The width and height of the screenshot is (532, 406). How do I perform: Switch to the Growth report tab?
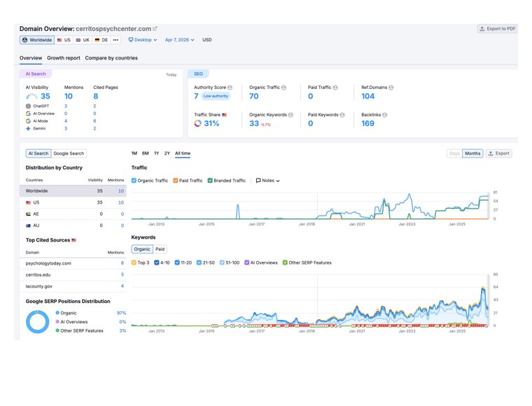[64, 58]
